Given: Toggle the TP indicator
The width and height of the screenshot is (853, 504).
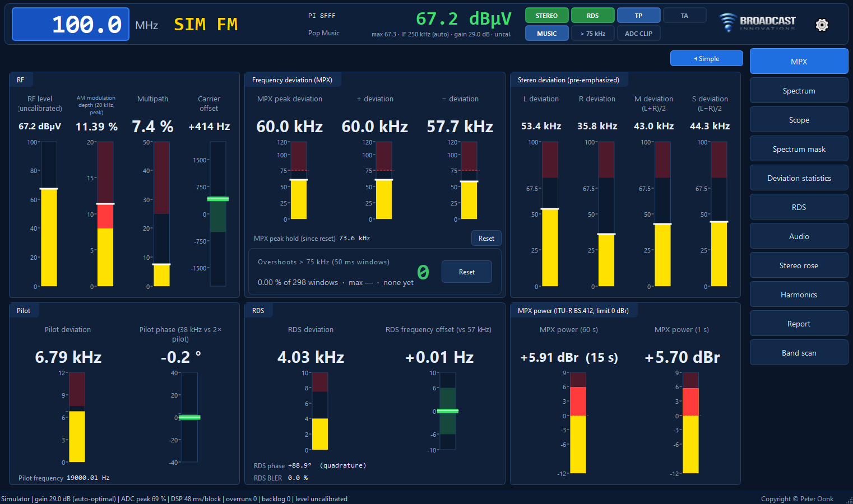Looking at the screenshot, I should 638,16.
